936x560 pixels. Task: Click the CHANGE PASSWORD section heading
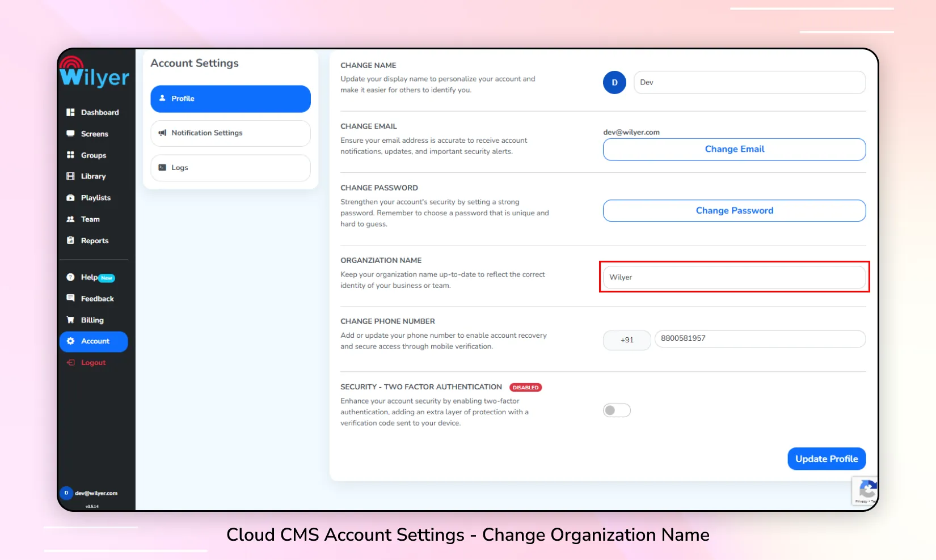point(379,188)
